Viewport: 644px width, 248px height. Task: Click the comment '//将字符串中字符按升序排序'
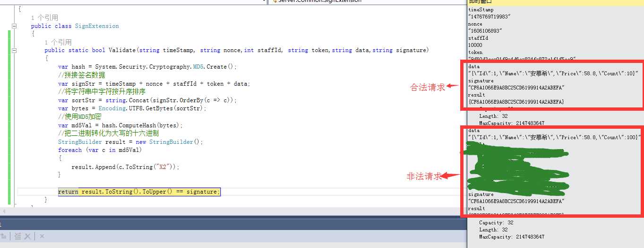(102, 91)
